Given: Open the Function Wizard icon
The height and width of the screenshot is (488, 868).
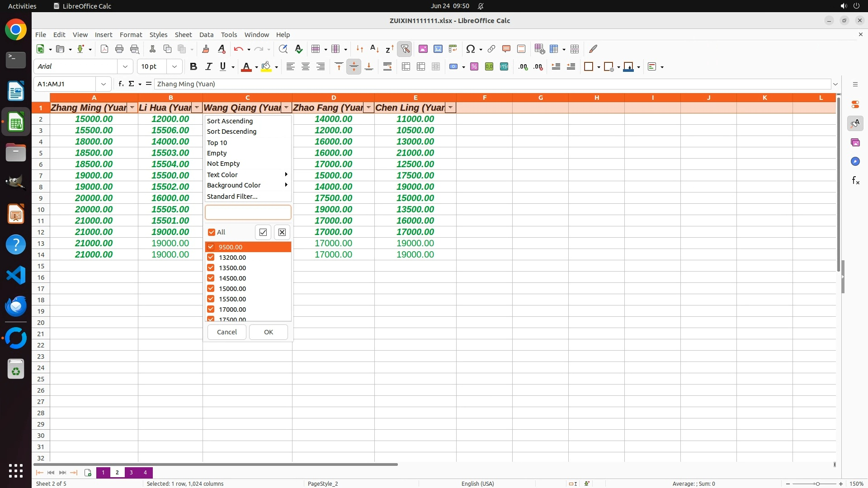Looking at the screenshot, I should click(121, 84).
